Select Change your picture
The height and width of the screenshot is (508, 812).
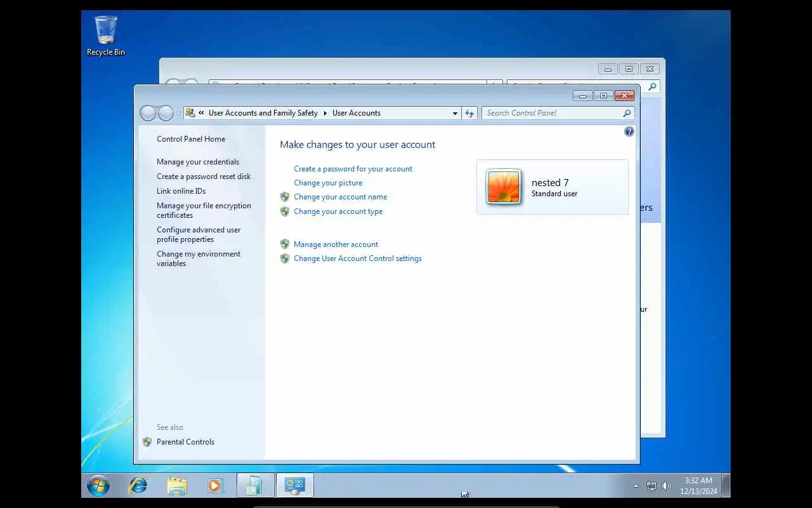[328, 183]
